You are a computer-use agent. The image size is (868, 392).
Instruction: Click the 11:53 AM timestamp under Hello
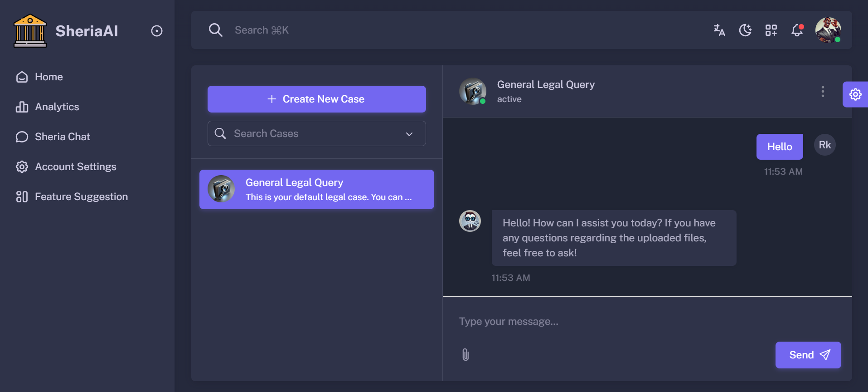783,171
